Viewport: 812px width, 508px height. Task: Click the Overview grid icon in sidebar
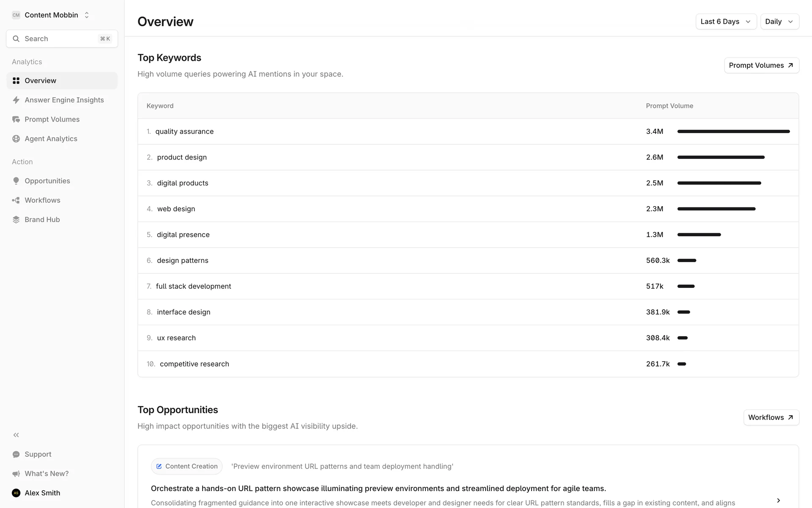coord(16,80)
